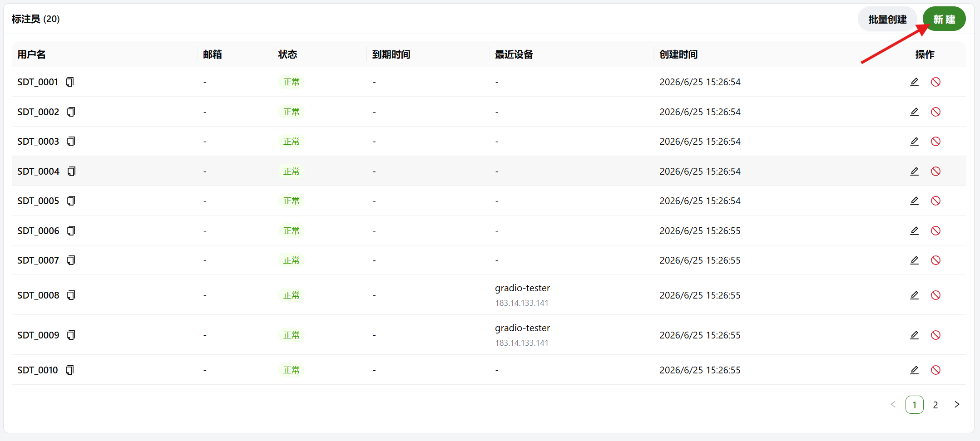Disable the SDT_0003 account
The height and width of the screenshot is (441, 980).
935,142
